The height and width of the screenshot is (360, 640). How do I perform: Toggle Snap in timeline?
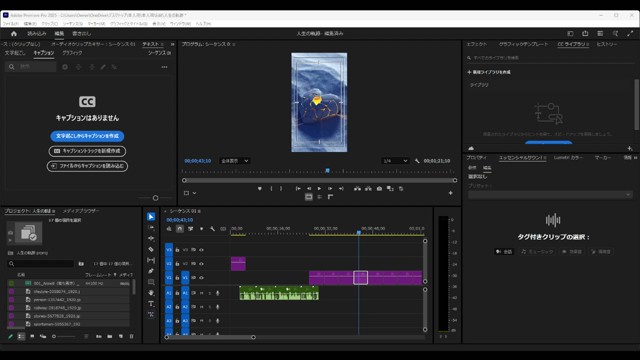180,229
